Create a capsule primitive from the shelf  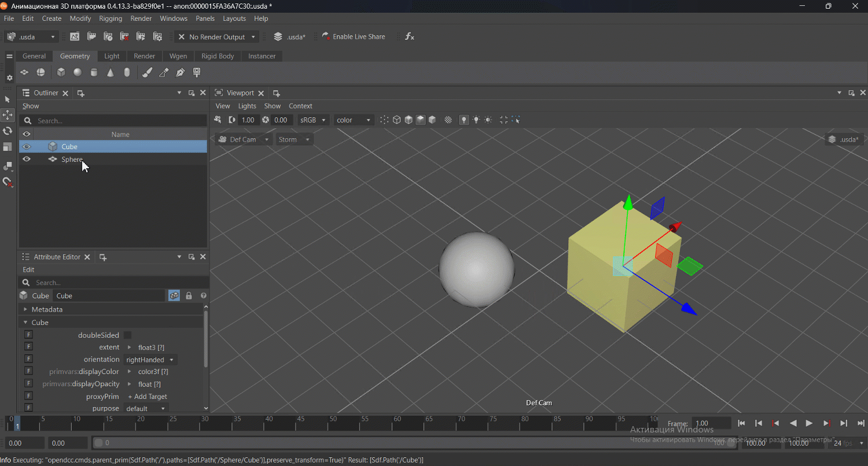click(127, 72)
